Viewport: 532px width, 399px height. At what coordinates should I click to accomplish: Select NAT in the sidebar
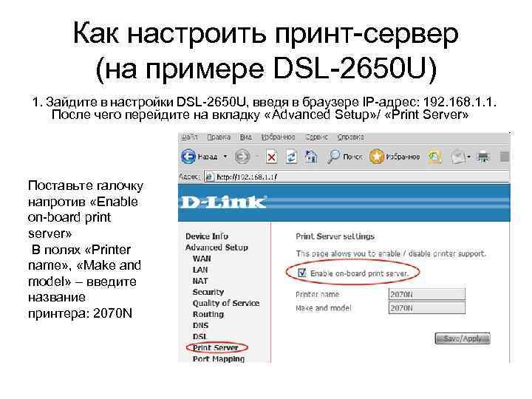(200, 281)
